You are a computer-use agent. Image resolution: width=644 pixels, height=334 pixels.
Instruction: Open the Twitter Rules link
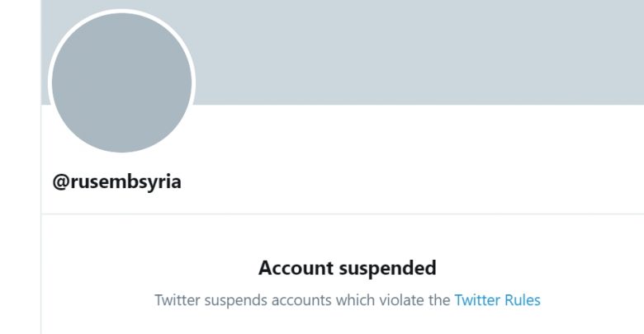point(497,300)
